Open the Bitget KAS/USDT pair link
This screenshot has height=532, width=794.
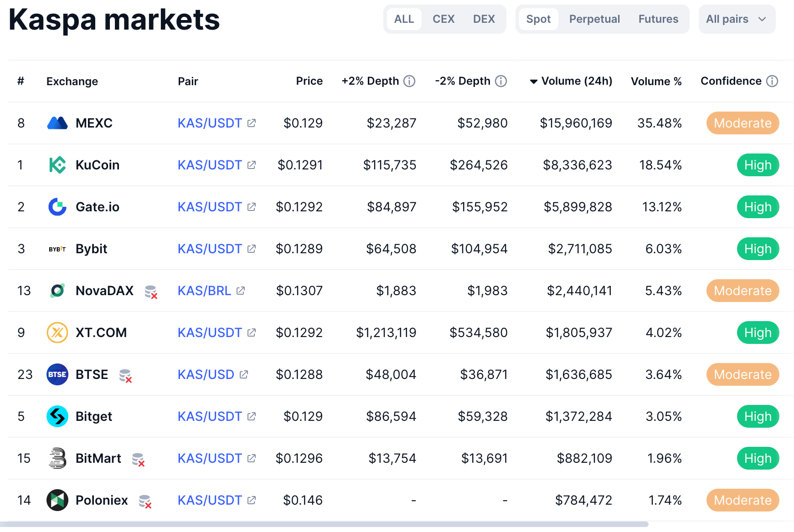tap(210, 416)
